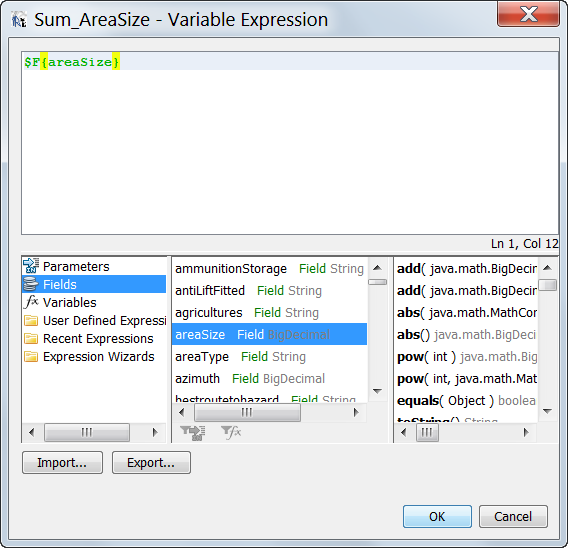Click methods list scroll right arrow
The height and width of the screenshot is (548, 568).
(x=526, y=432)
